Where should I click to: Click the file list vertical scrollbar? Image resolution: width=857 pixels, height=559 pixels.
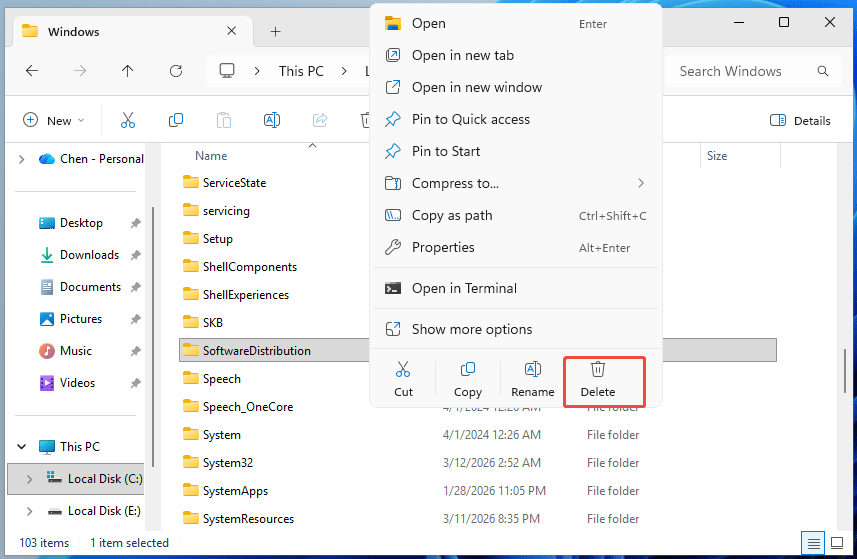pos(845,371)
